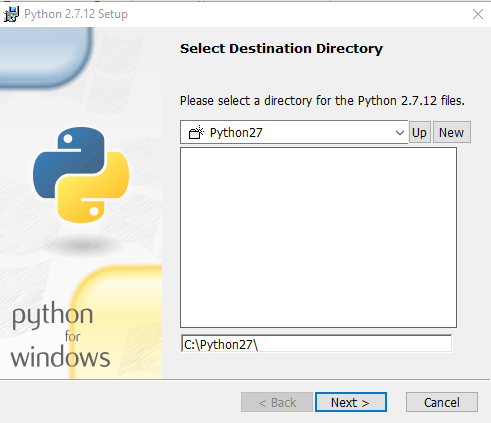Expand the directory dropdown arrow
491x423 pixels.
[400, 133]
